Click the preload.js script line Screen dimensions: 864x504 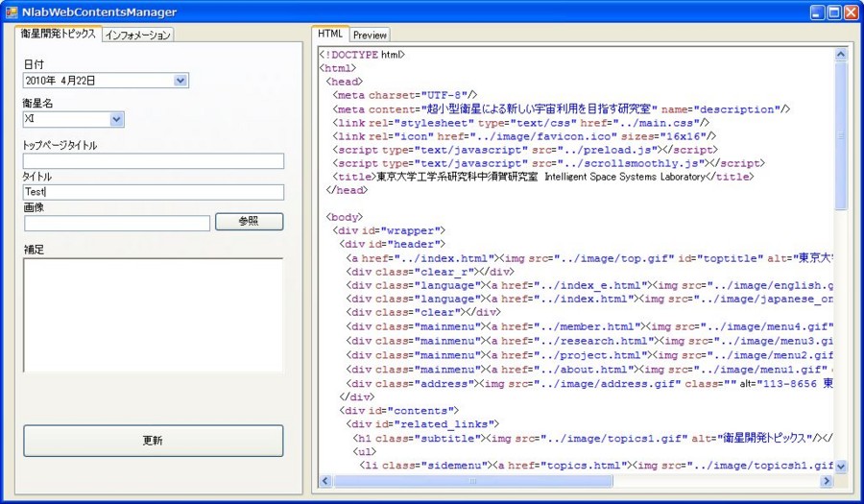pyautogui.click(x=525, y=150)
